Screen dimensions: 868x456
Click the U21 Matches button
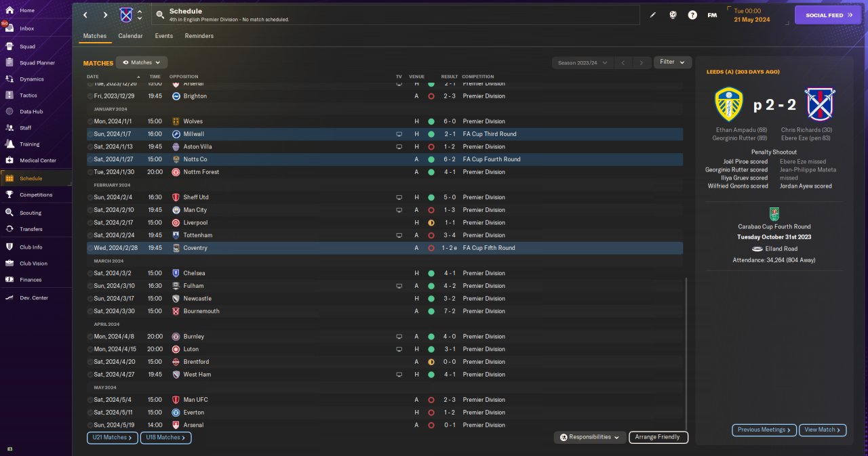click(x=112, y=438)
